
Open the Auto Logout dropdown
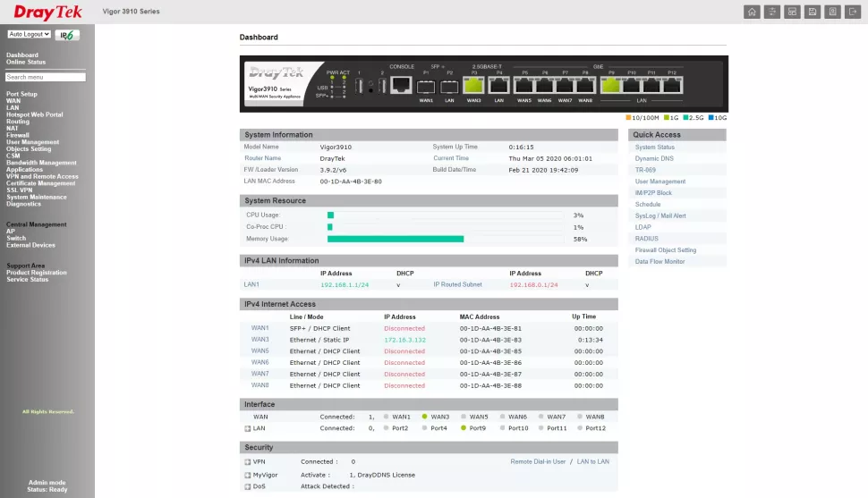coord(30,34)
